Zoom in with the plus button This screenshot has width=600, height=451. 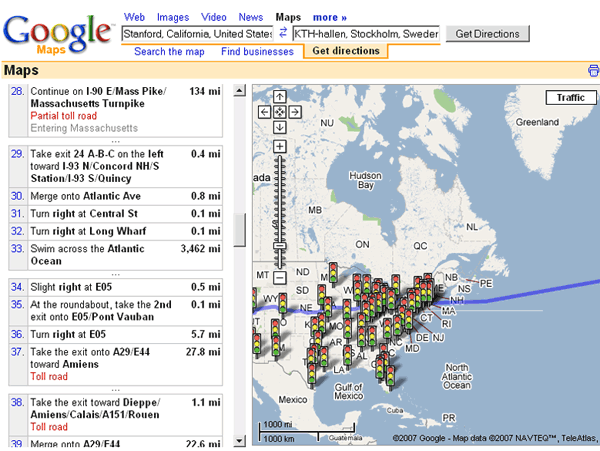280,146
